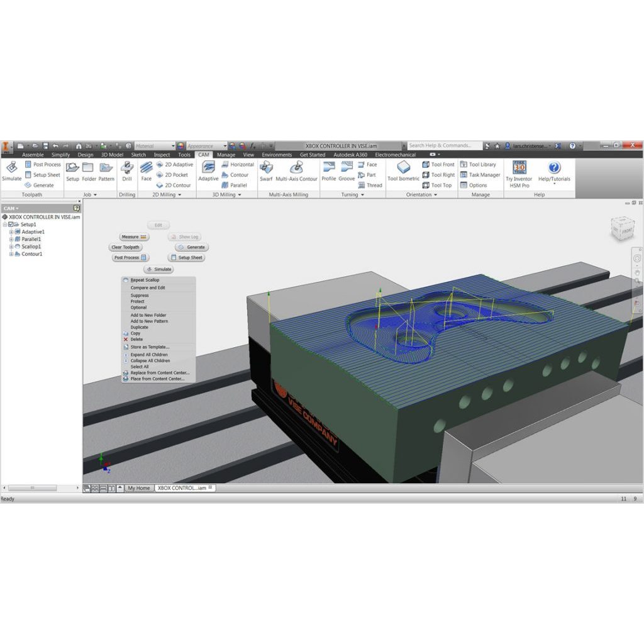Set orientation to Tool Isometric
644x644 pixels.
[403, 171]
